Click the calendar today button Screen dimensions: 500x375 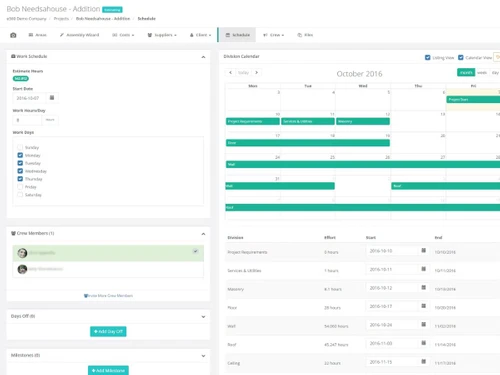tap(243, 72)
